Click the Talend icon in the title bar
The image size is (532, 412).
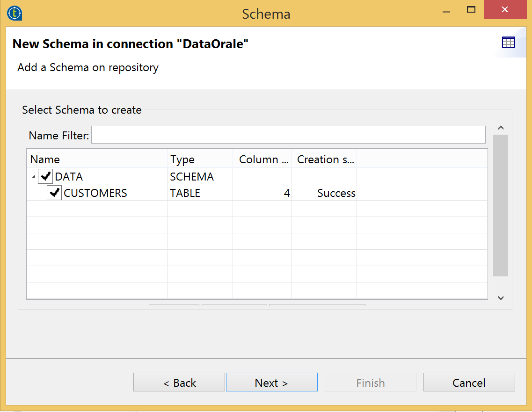14,13
